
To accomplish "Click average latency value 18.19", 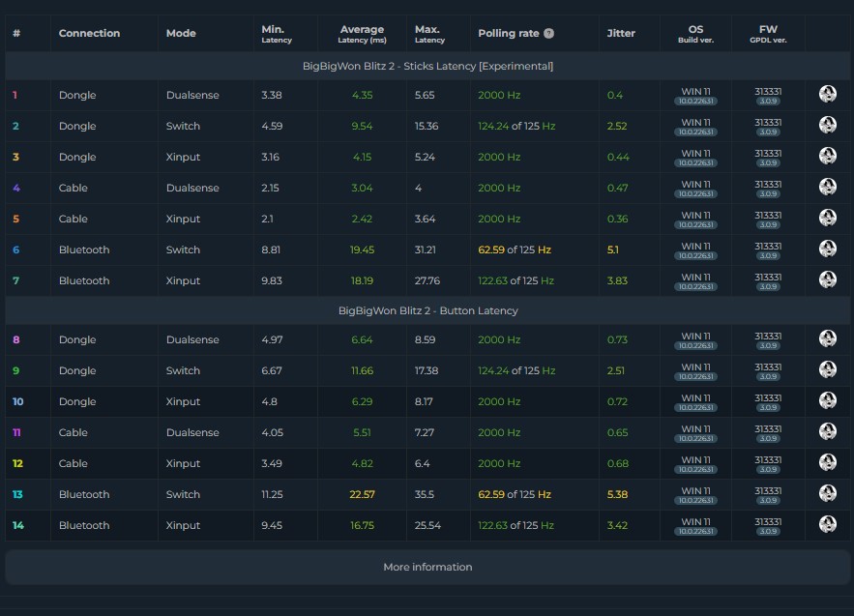I will click(362, 280).
